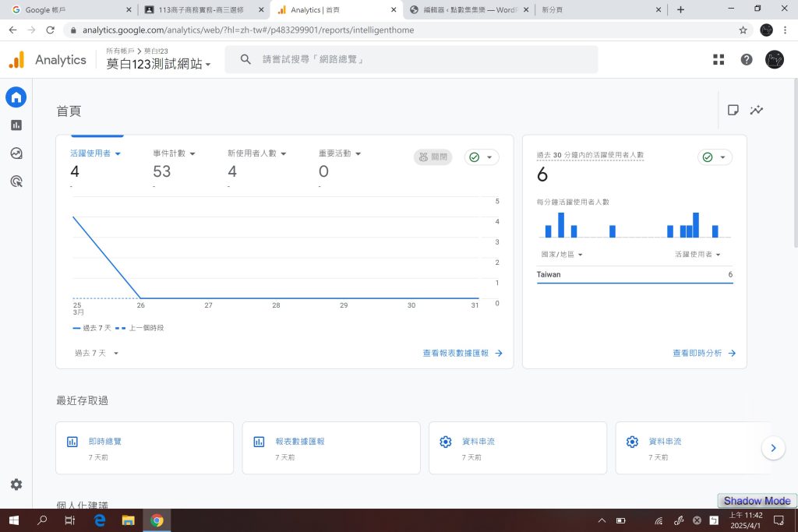Click the Help question mark icon
The width and height of the screenshot is (798, 532).
[x=747, y=60]
